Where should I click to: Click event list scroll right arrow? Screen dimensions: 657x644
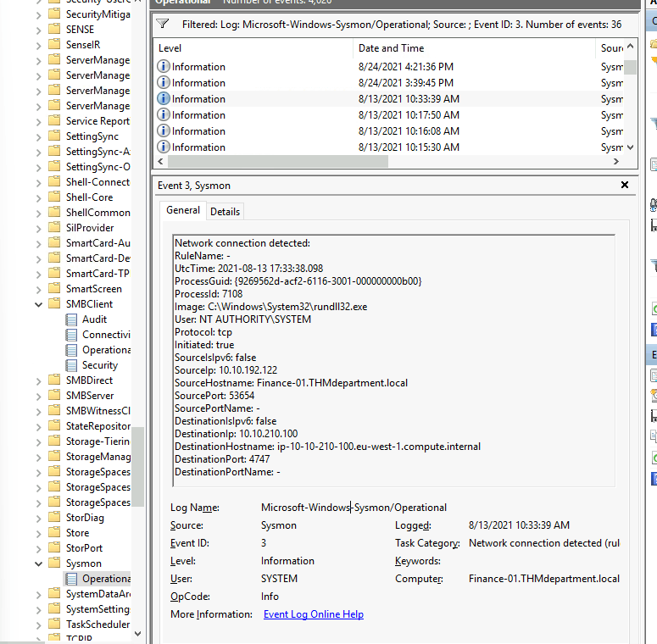pyautogui.click(x=616, y=161)
